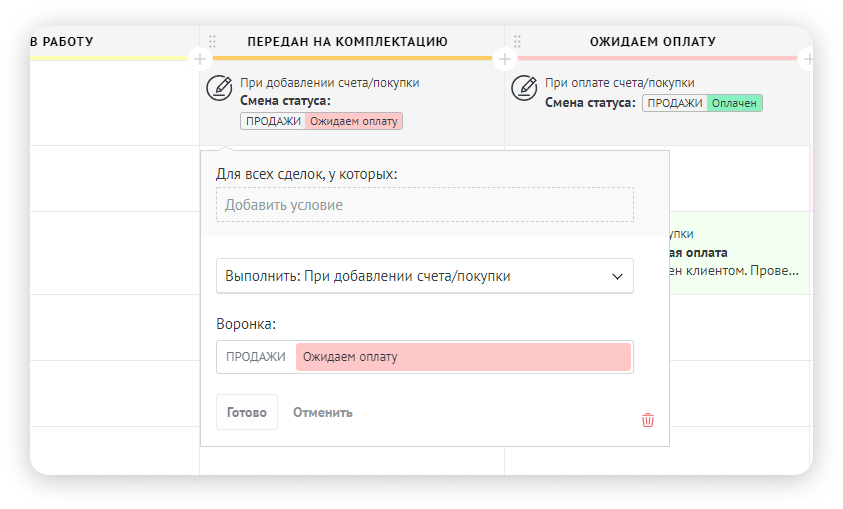843x509 pixels.
Task: Delete the trigger with the red trash icon
Action: 648,420
